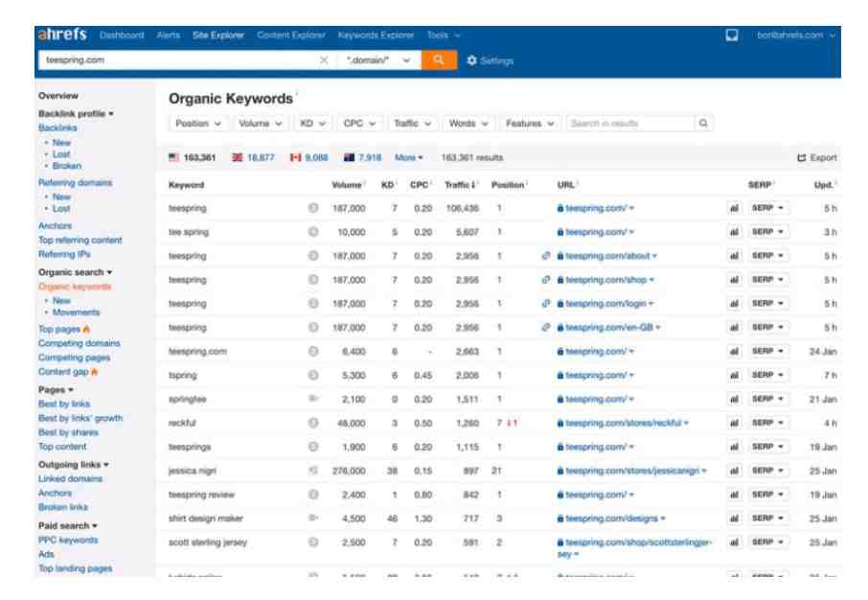This screenshot has height=600, width=868.
Task: Click the magnifier icon beside Search in results
Action: [x=703, y=123]
